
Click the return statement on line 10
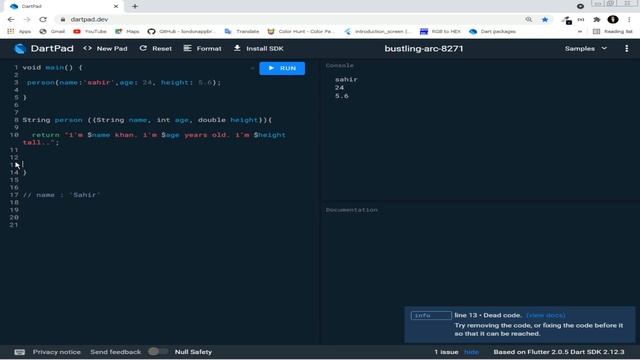click(154, 139)
